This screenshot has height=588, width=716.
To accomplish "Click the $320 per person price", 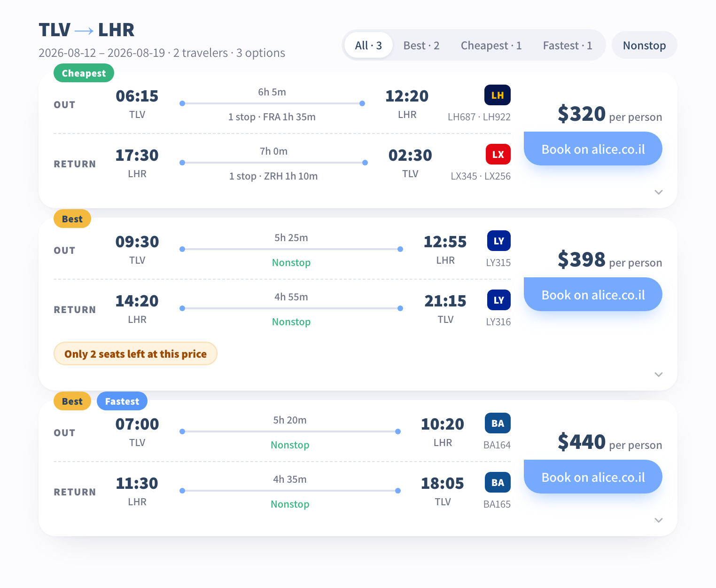I will 610,114.
